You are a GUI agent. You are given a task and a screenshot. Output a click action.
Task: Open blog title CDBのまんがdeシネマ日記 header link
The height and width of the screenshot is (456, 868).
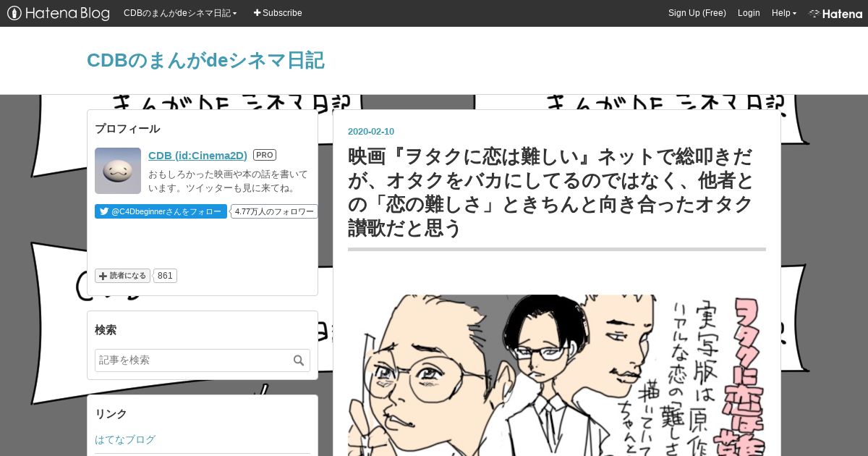[205, 60]
